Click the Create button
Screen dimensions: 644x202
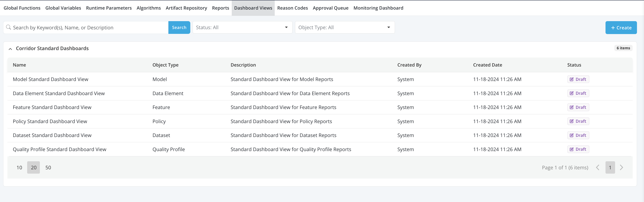tap(621, 28)
